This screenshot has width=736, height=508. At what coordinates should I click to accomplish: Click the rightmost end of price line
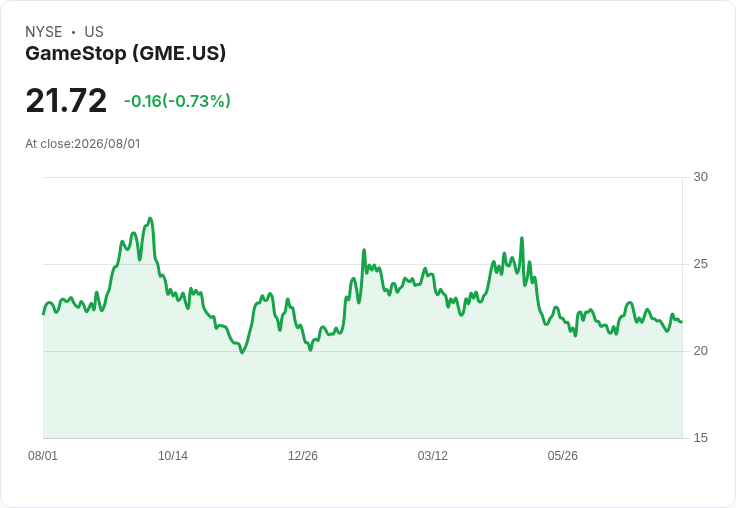(682, 322)
